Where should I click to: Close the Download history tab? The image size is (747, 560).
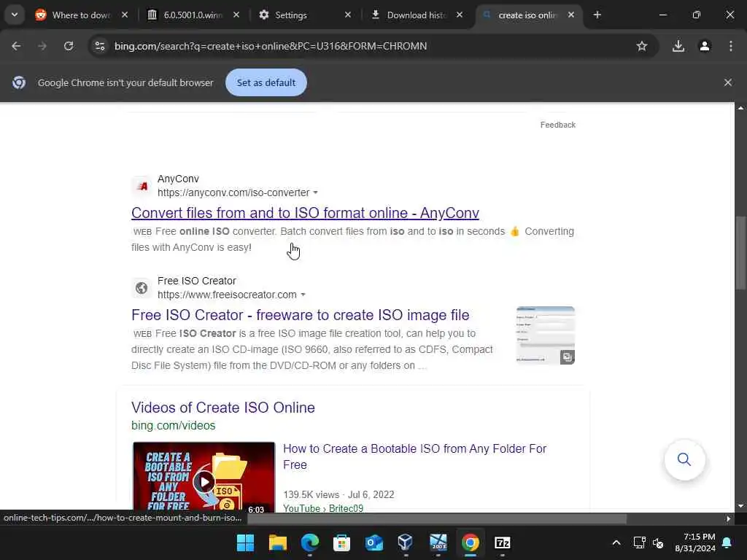pos(460,15)
